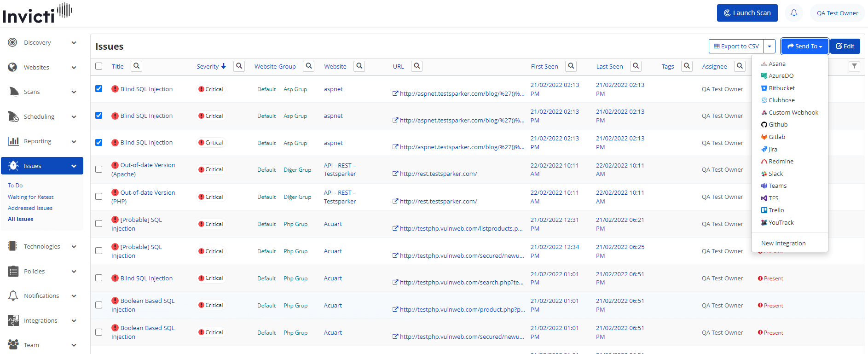Click the search icon beside Last Seen column

pos(636,66)
